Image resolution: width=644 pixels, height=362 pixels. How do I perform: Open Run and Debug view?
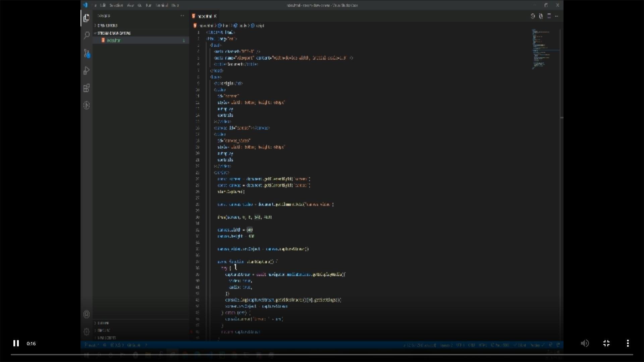click(x=87, y=71)
